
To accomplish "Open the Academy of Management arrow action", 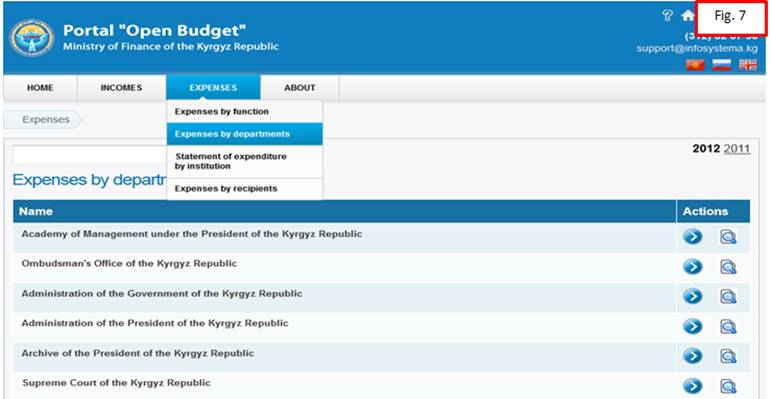I will tap(692, 237).
